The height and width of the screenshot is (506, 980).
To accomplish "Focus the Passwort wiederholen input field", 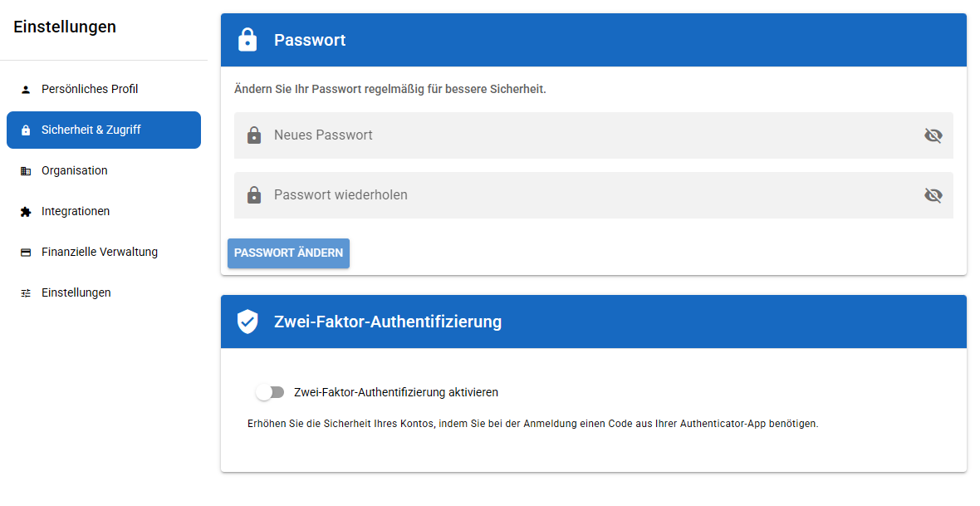I will point(593,195).
